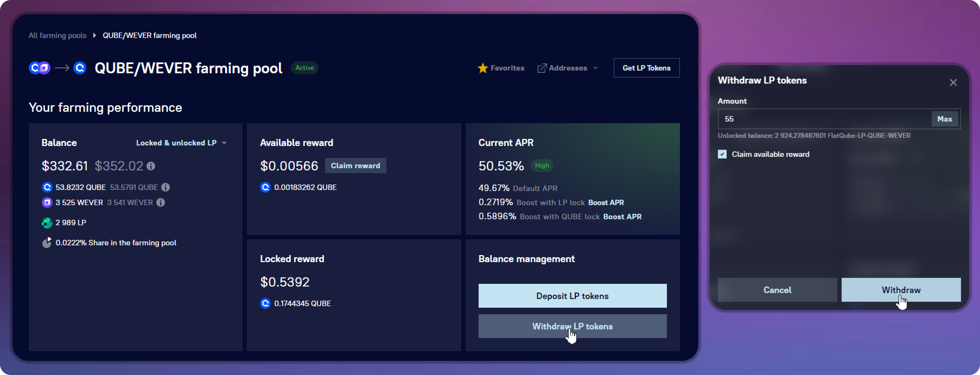Viewport: 980px width, 375px height.
Task: Go back to All farming pools breadcrumb
Action: [58, 35]
